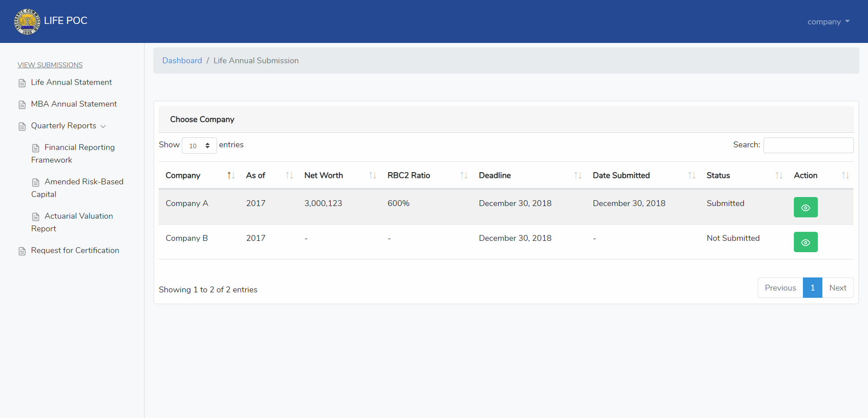Sort table by Deadline column arrows

[x=578, y=175]
